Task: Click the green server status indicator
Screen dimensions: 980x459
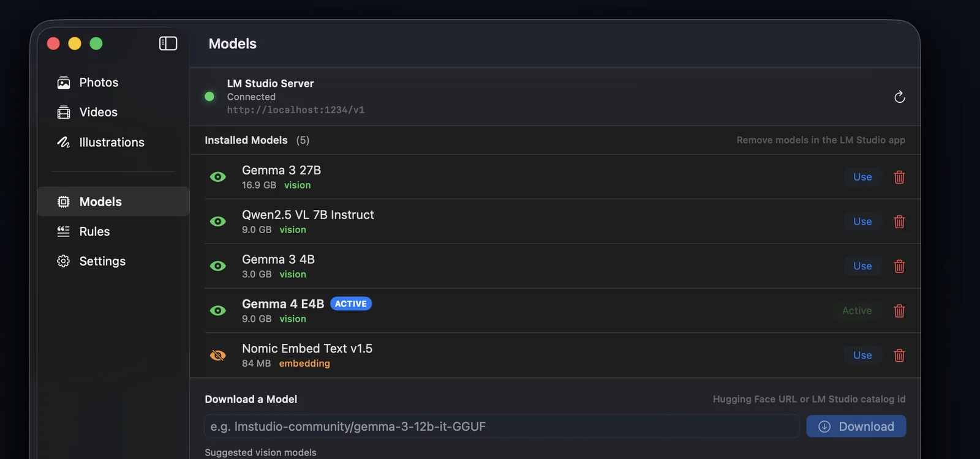Action: tap(209, 97)
